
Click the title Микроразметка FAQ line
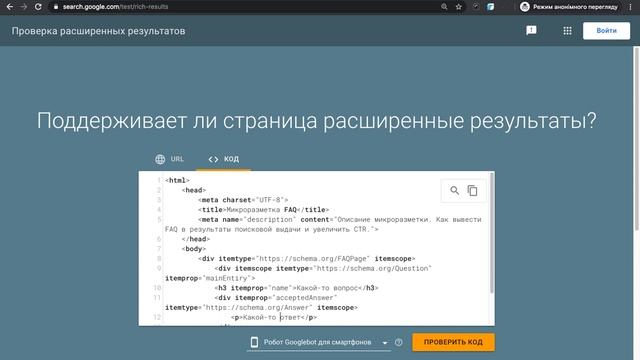point(264,210)
